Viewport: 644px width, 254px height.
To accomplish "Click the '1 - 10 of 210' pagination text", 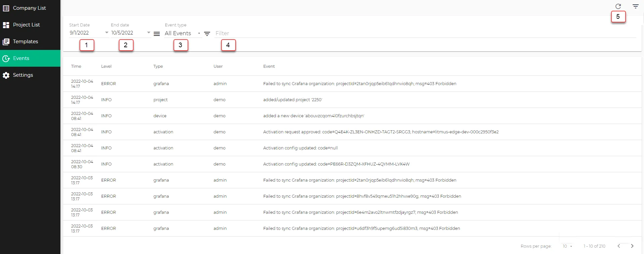I will (594, 246).
